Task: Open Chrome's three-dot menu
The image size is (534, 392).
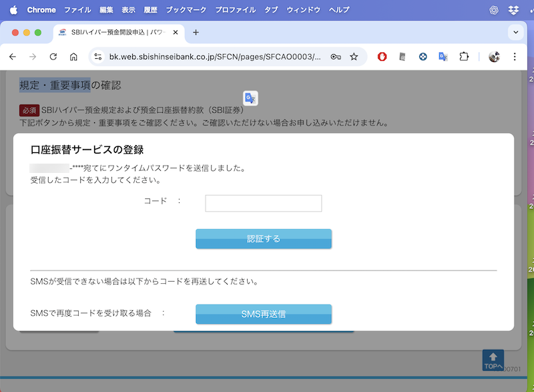Action: tap(515, 57)
